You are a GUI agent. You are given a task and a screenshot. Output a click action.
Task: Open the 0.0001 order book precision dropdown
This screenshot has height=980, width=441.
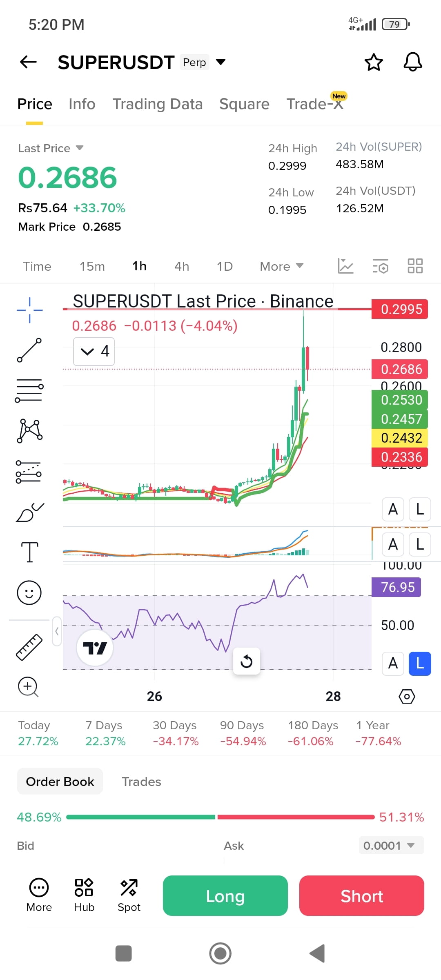coord(391,845)
